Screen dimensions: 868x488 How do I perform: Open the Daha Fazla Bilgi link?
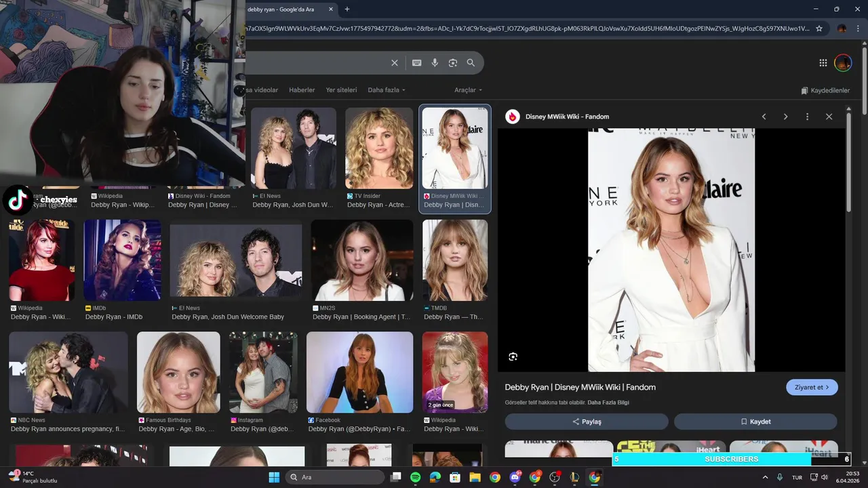608,403
